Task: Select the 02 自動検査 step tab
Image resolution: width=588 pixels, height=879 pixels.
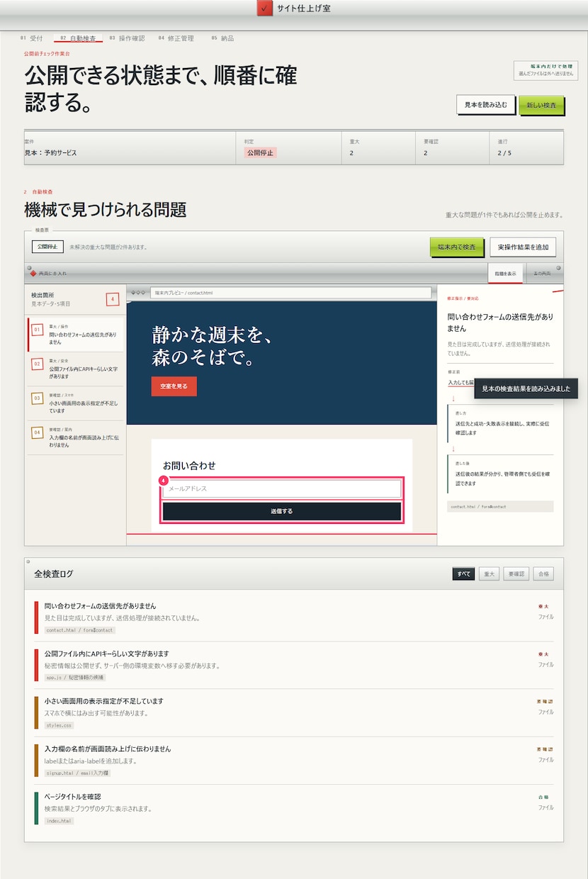Action: pyautogui.click(x=78, y=38)
